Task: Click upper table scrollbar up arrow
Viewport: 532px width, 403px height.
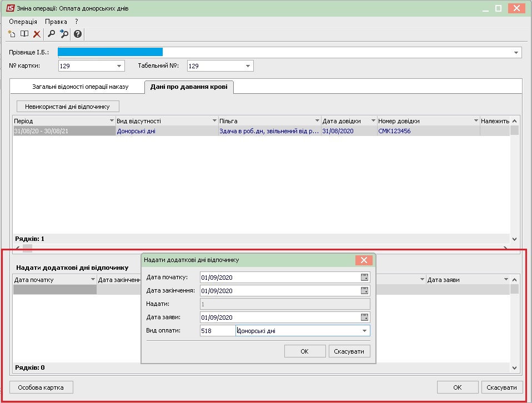Action: click(514, 121)
